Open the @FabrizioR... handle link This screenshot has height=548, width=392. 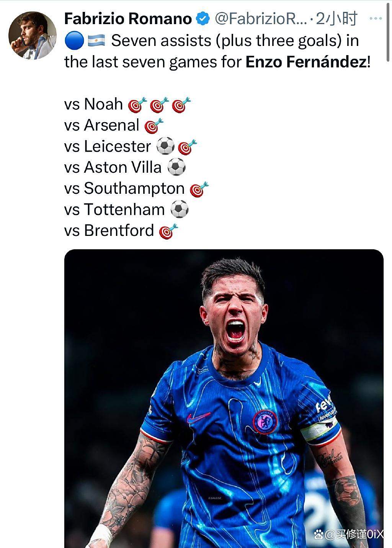pyautogui.click(x=260, y=18)
